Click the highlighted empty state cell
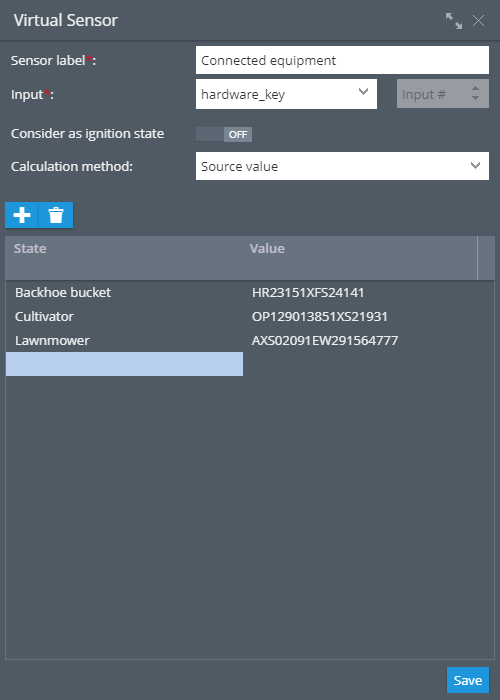The image size is (500, 700). [125, 364]
